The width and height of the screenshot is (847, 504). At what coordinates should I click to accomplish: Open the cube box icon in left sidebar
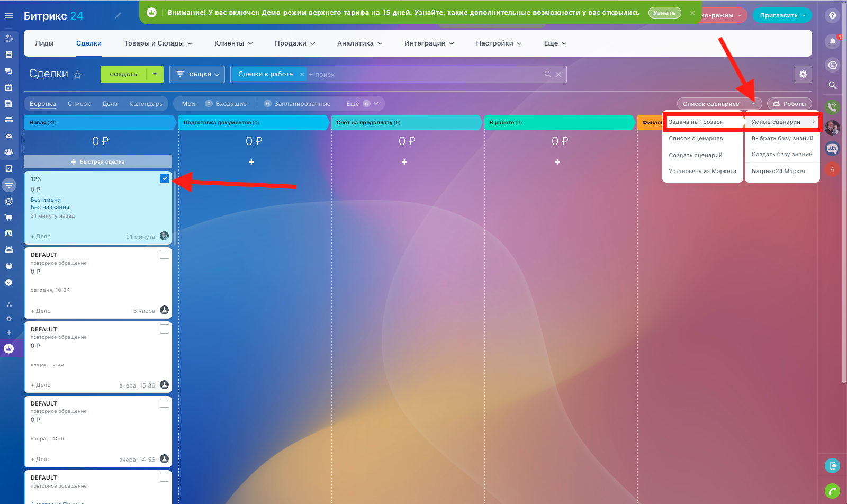click(x=8, y=266)
